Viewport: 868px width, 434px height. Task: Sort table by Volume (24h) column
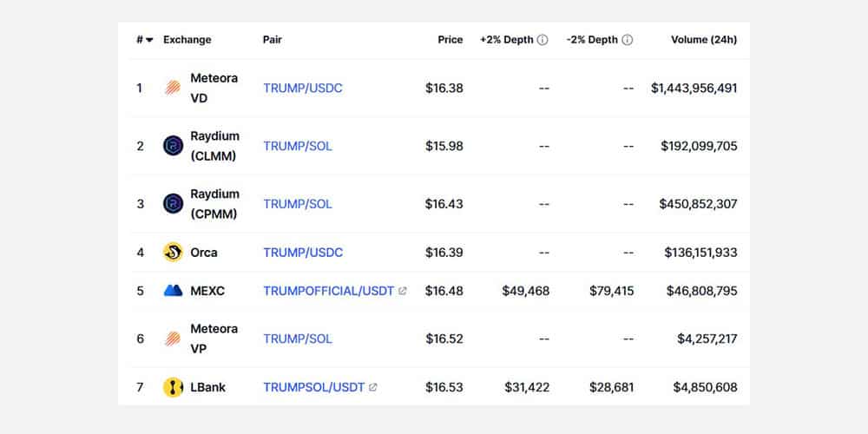pyautogui.click(x=704, y=40)
